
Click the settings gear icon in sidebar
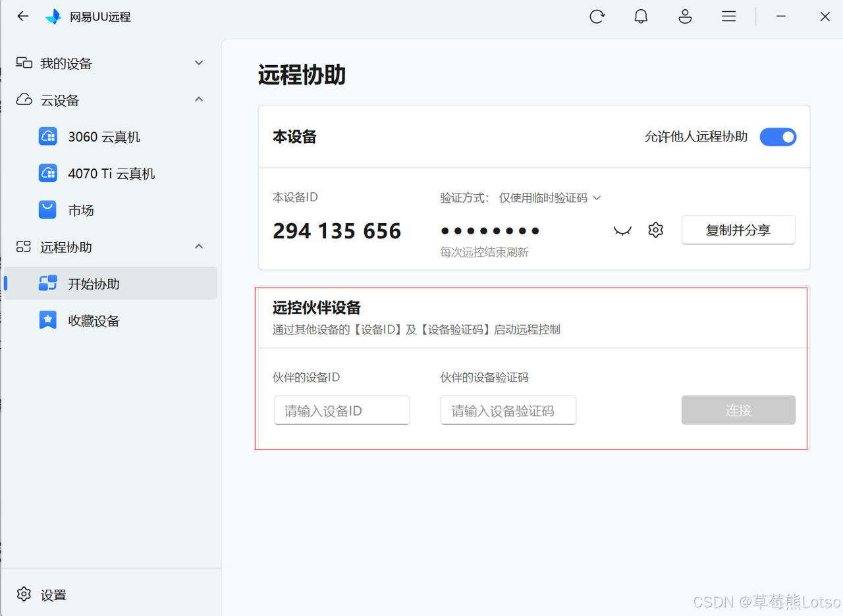point(24,594)
